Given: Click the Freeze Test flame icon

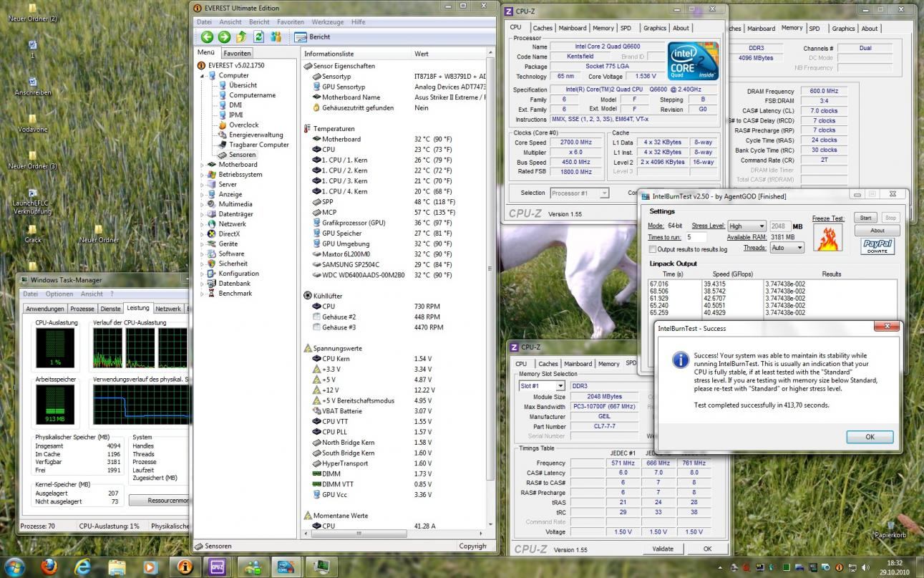Looking at the screenshot, I should 827,238.
